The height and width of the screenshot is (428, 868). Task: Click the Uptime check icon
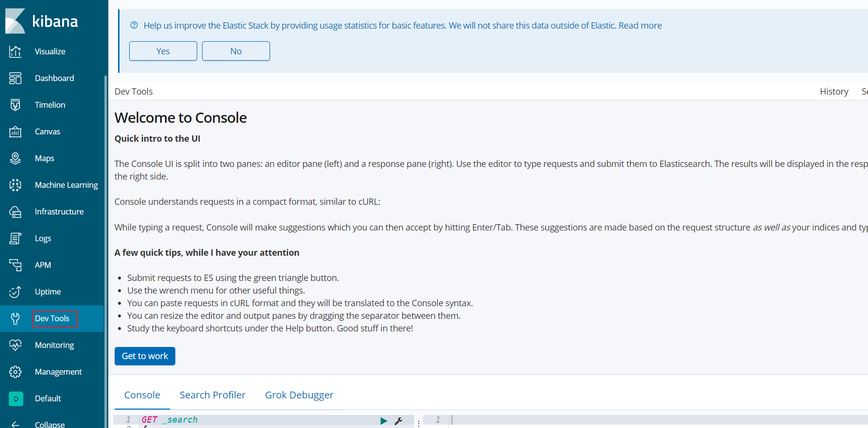point(16,292)
